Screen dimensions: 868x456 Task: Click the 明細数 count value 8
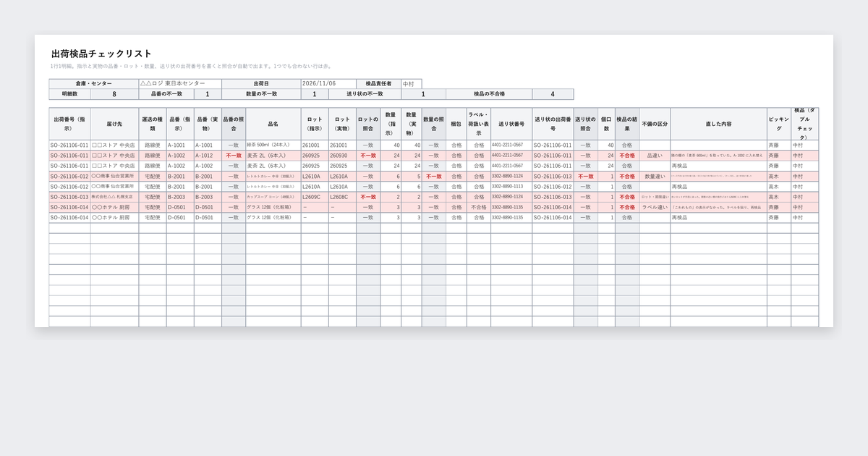point(114,94)
